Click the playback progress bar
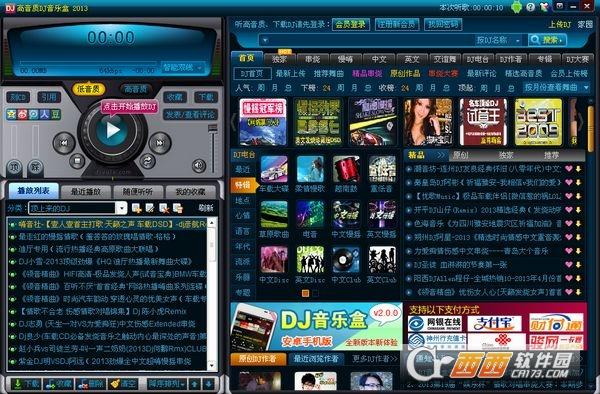600x394 pixels. 88,62
